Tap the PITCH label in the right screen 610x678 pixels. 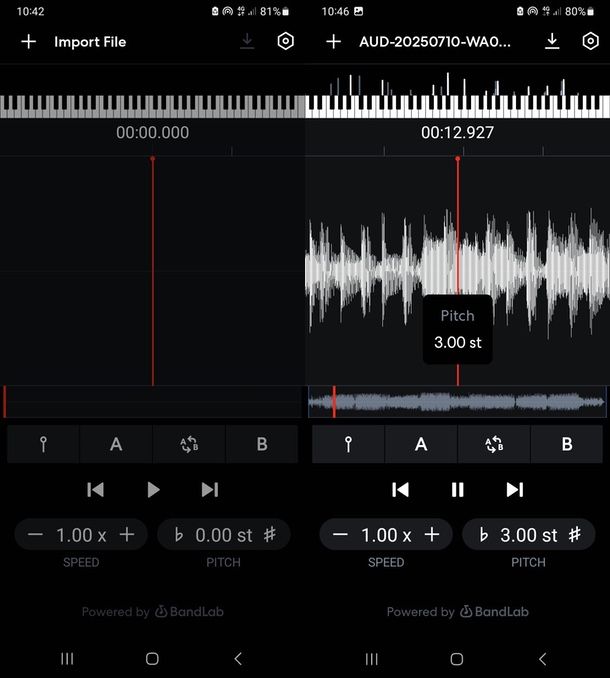[528, 562]
